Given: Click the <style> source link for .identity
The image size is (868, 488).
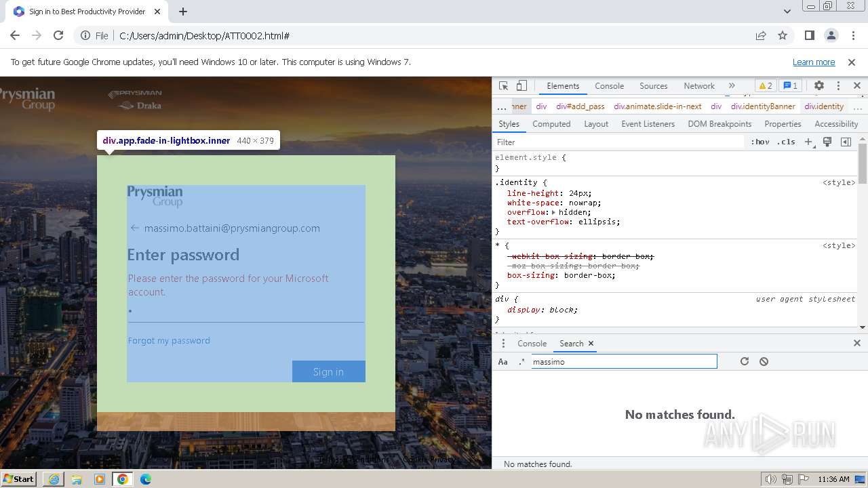Looking at the screenshot, I should (x=839, y=182).
